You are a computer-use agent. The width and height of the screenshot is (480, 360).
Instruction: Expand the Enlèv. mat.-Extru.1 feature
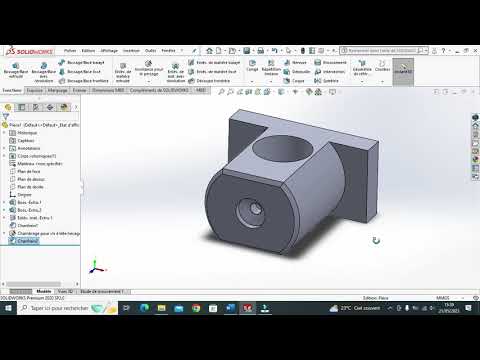point(4,218)
